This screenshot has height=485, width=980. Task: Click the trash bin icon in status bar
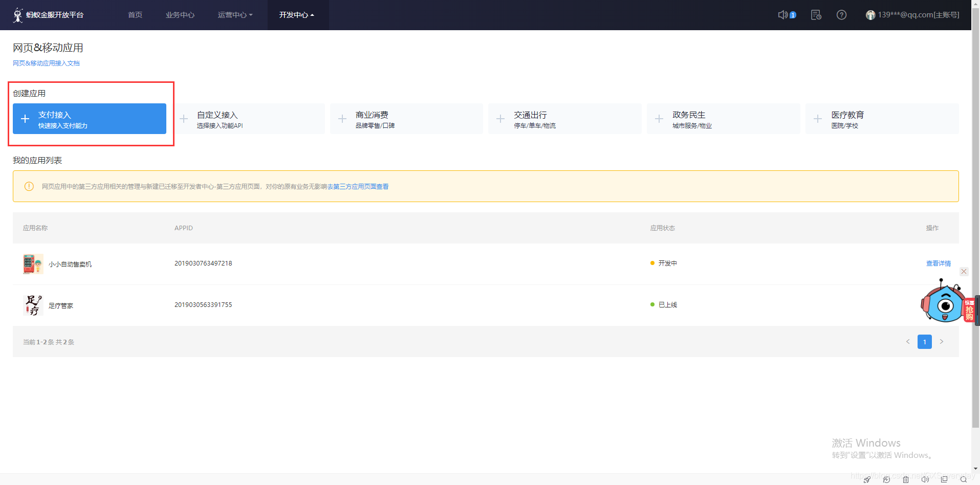tap(906, 479)
